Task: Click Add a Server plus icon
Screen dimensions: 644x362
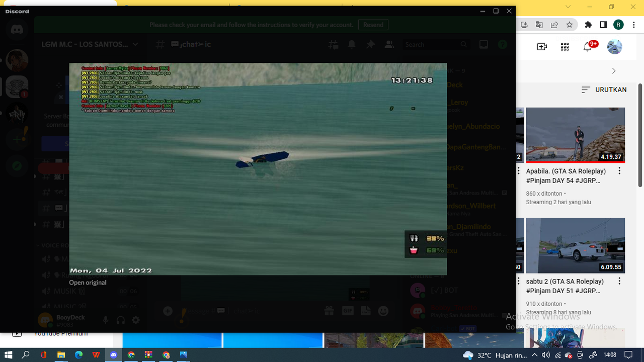Action: (17, 139)
